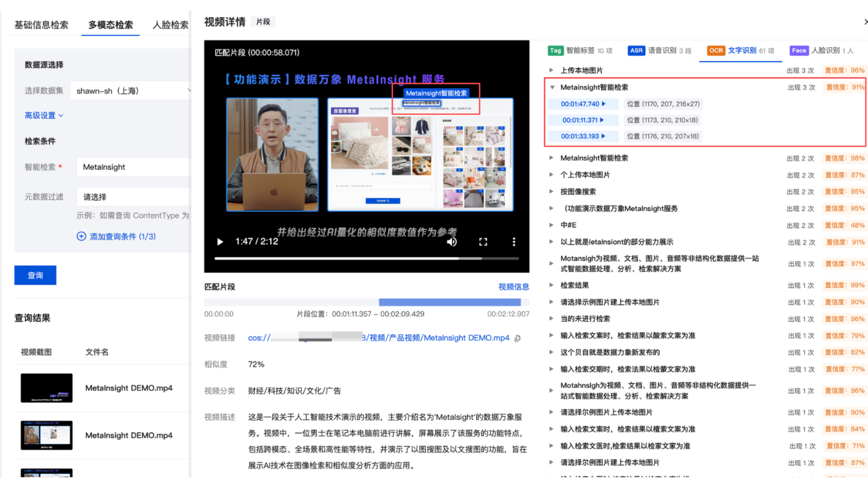Click the orange OCR badge

[x=716, y=51]
